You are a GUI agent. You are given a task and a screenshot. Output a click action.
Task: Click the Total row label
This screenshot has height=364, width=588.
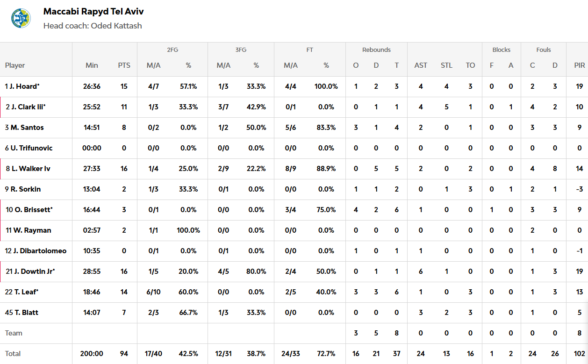[13, 354]
